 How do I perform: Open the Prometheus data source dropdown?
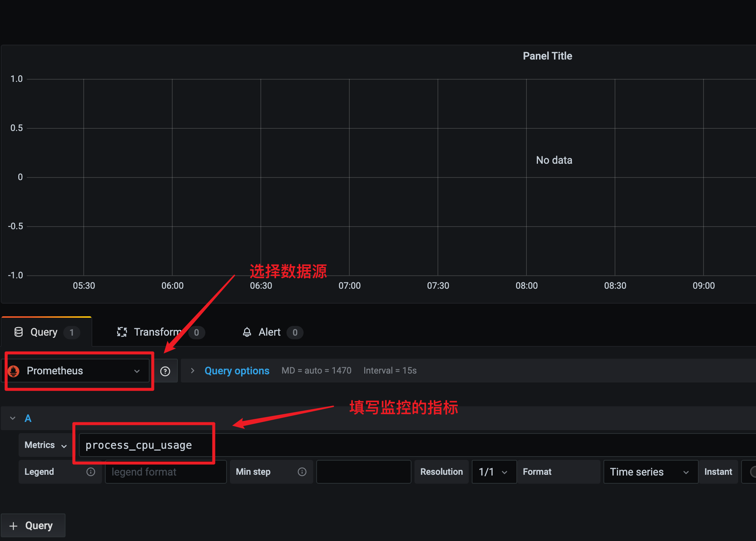click(79, 371)
